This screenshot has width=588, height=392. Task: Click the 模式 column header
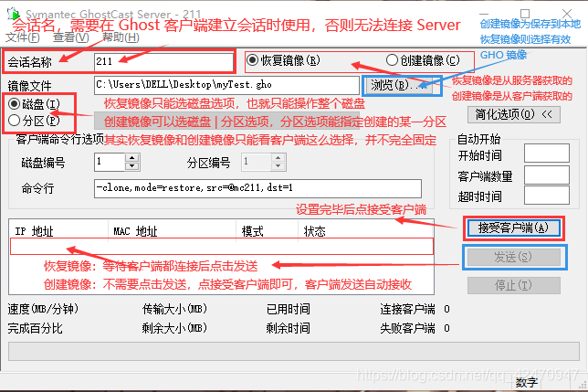coord(267,231)
